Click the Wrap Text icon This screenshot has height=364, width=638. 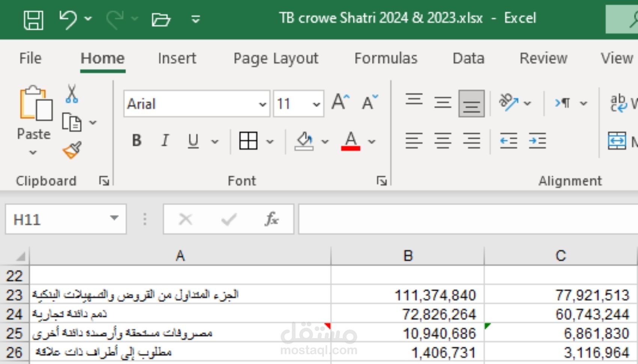tap(618, 103)
